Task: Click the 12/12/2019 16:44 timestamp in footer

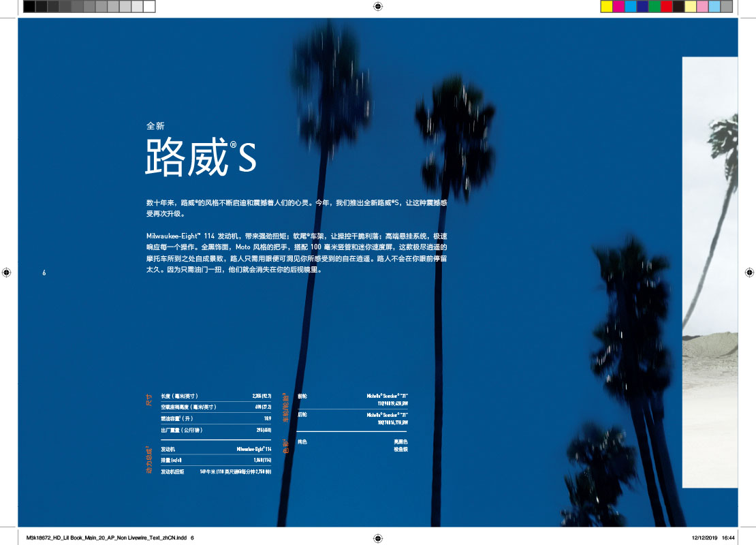Action: (713, 538)
